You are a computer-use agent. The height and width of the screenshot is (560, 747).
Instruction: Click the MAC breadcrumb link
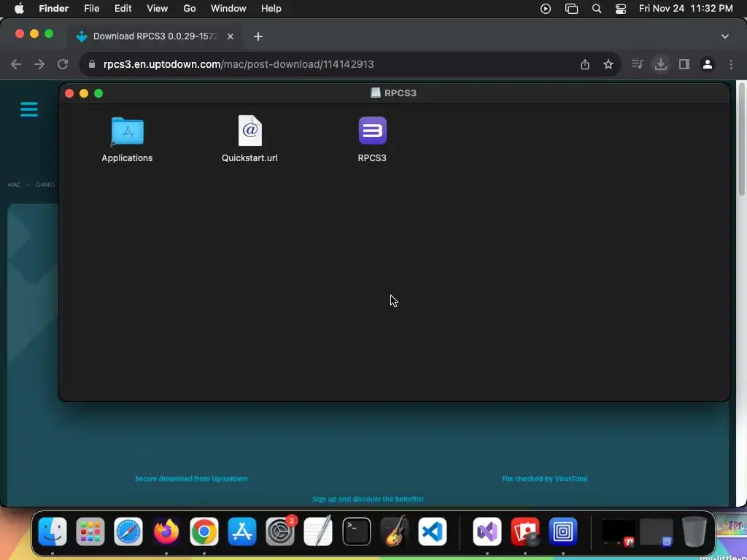(14, 184)
